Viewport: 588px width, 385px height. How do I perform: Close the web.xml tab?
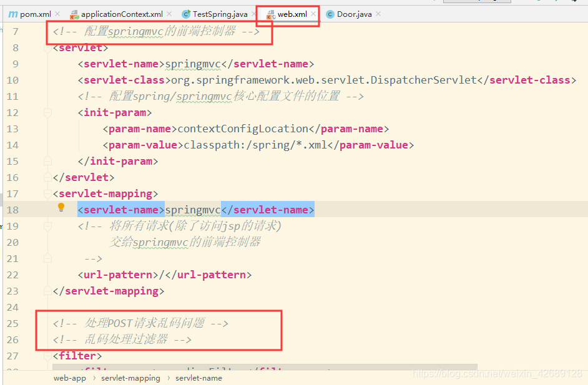click(x=313, y=14)
